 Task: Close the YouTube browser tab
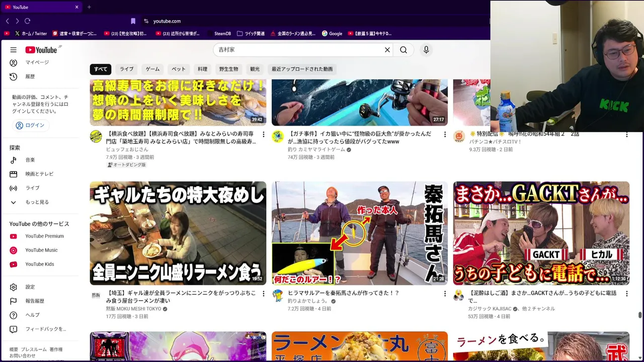click(76, 7)
